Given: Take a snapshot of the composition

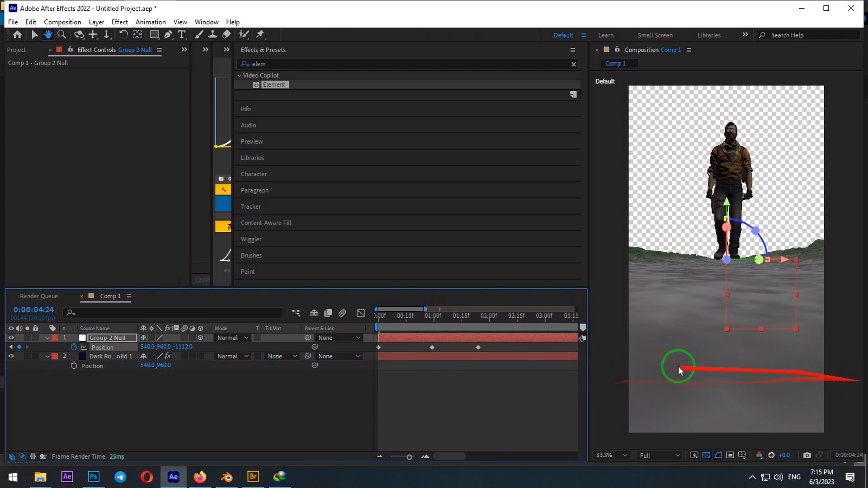Looking at the screenshot, I should coord(807,455).
